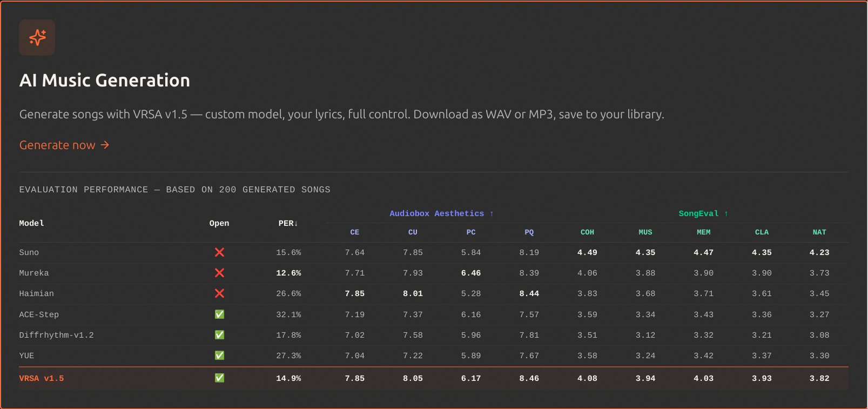Click the PER column header

click(x=288, y=223)
